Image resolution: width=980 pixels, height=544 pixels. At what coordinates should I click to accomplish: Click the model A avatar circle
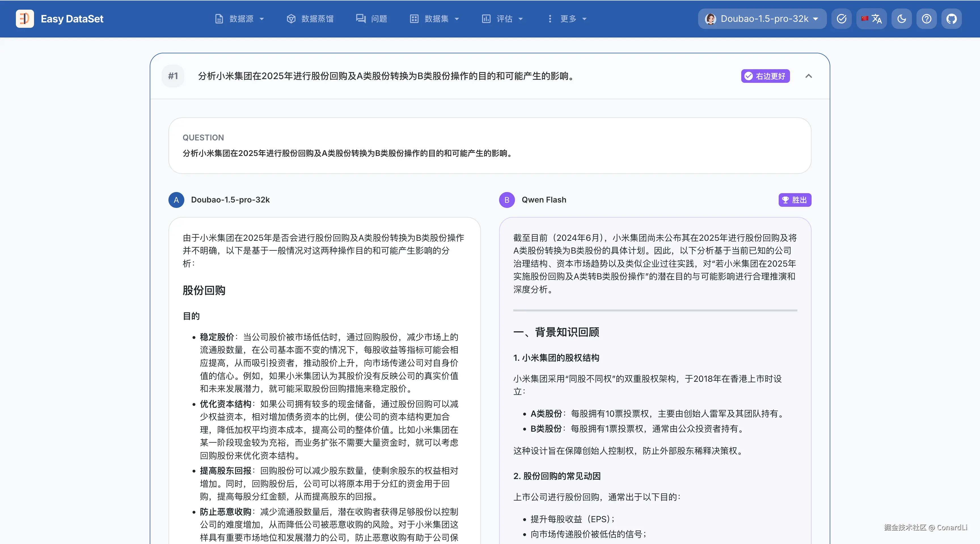pos(176,200)
